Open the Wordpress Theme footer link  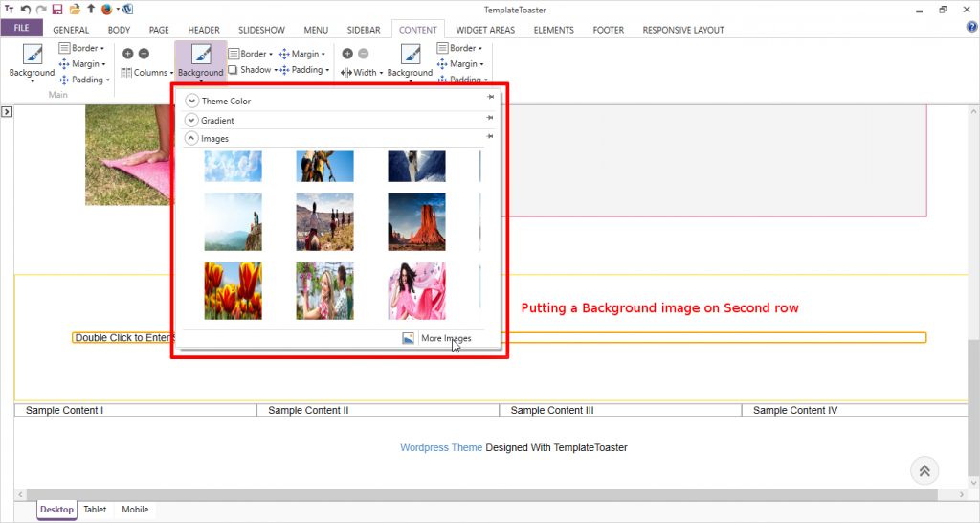[x=441, y=447]
